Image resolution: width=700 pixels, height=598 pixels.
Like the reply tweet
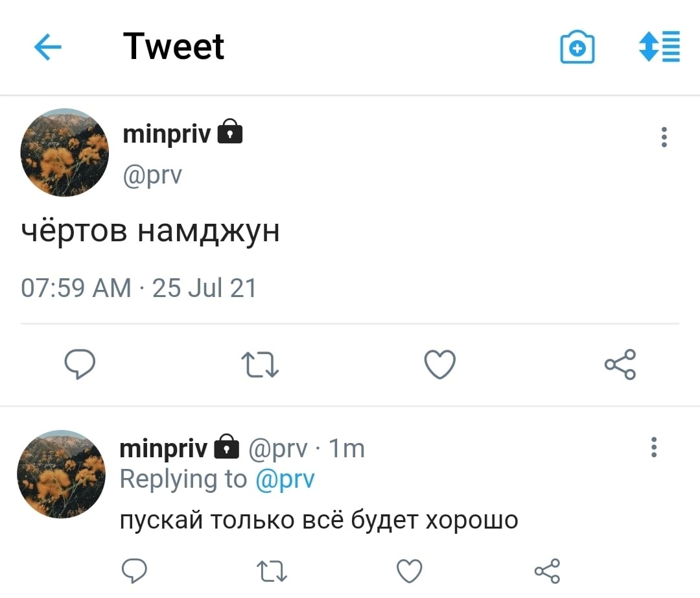pos(409,571)
